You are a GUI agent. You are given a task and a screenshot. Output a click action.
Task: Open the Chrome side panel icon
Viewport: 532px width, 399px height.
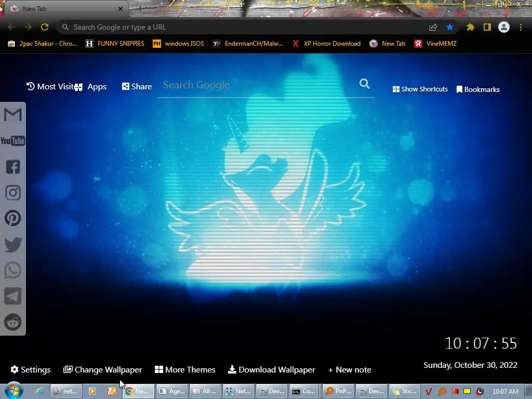(487, 27)
